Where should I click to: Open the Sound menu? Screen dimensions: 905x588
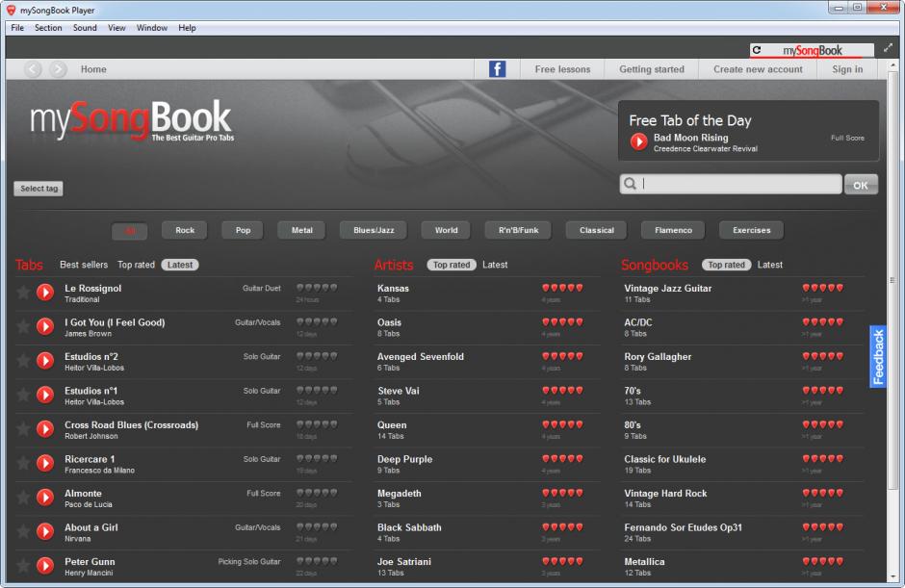coord(85,28)
